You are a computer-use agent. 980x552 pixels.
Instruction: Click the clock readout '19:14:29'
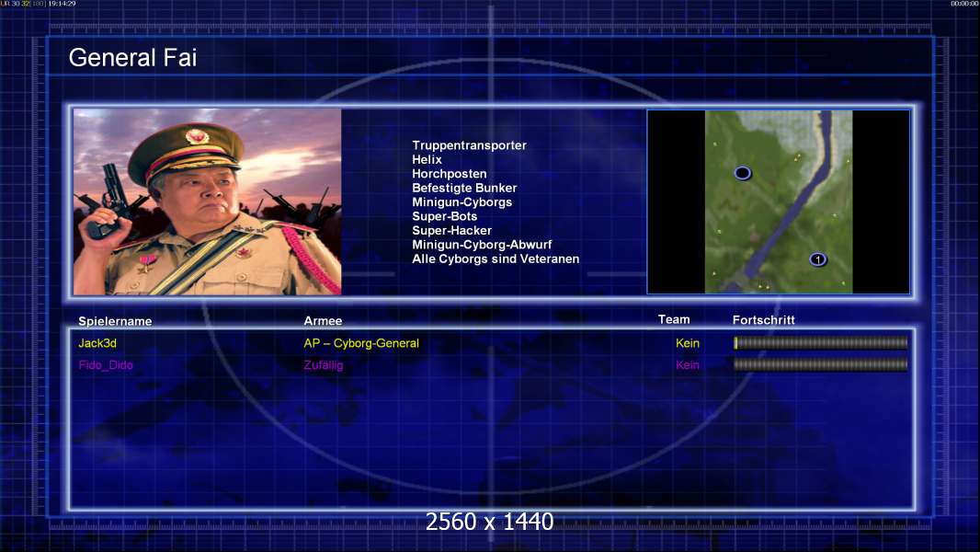point(62,4)
